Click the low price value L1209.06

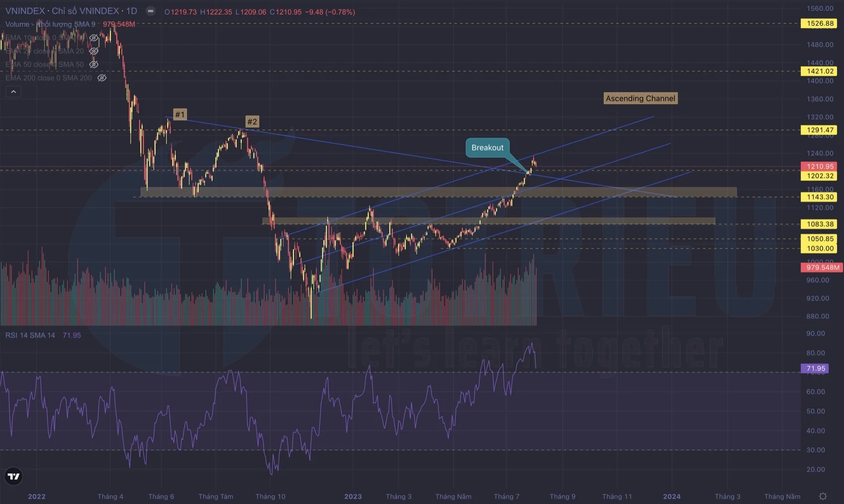pyautogui.click(x=251, y=12)
